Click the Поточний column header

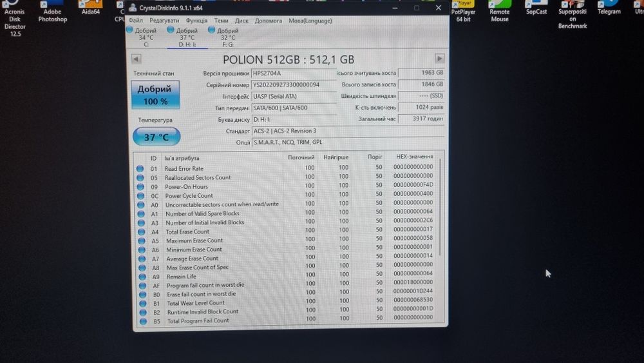click(x=301, y=157)
